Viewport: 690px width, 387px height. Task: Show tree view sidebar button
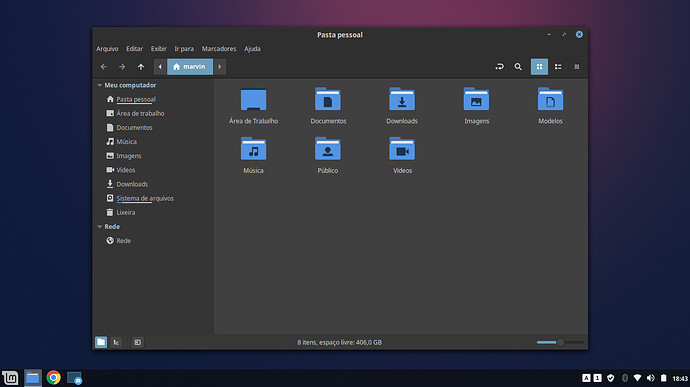coord(116,342)
